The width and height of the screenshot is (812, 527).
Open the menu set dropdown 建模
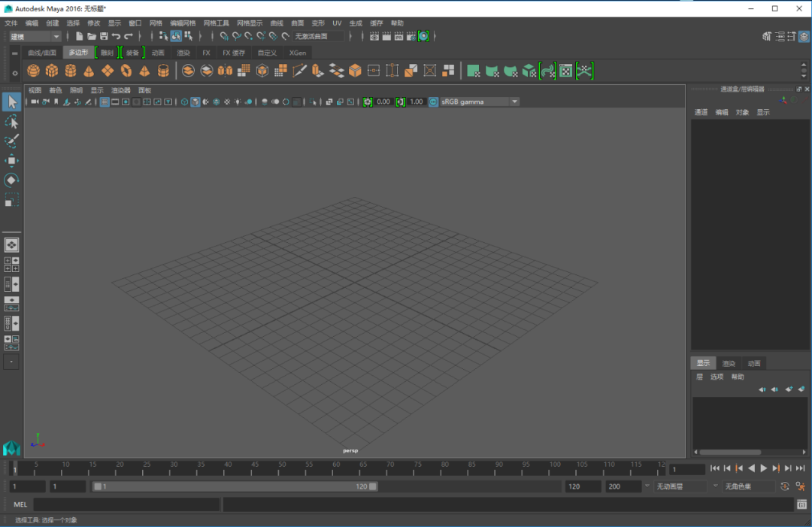[35, 37]
